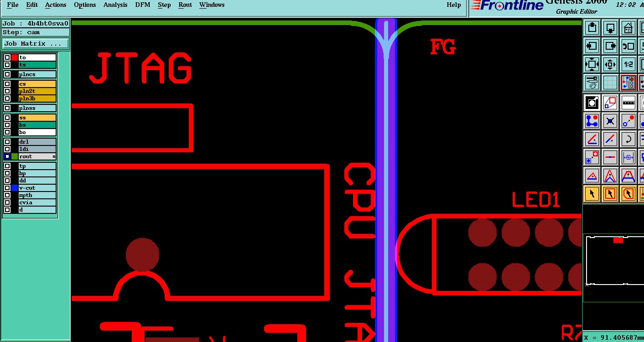Open the Actions menu
The image size is (644, 342).
click(x=56, y=5)
